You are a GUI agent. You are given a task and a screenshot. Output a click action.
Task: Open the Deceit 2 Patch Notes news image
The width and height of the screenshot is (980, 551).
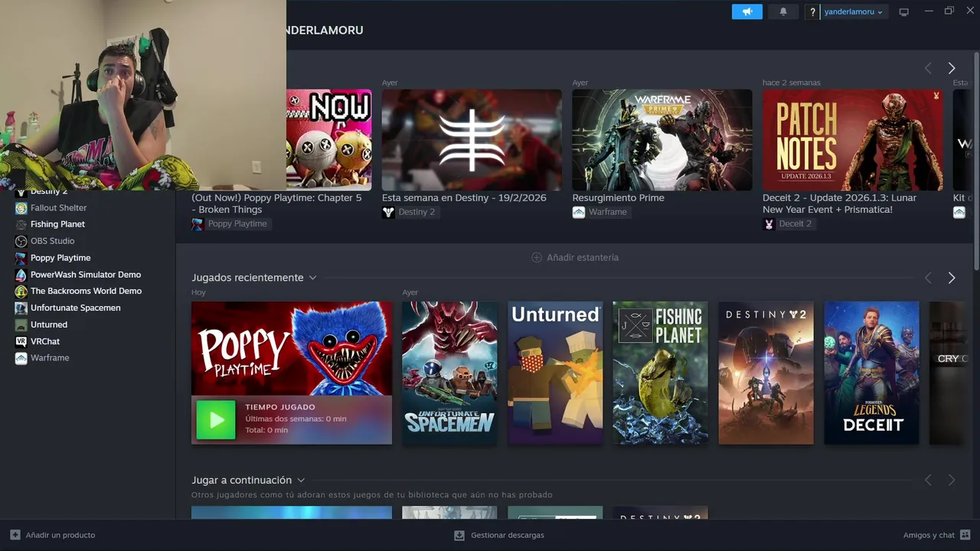point(852,139)
